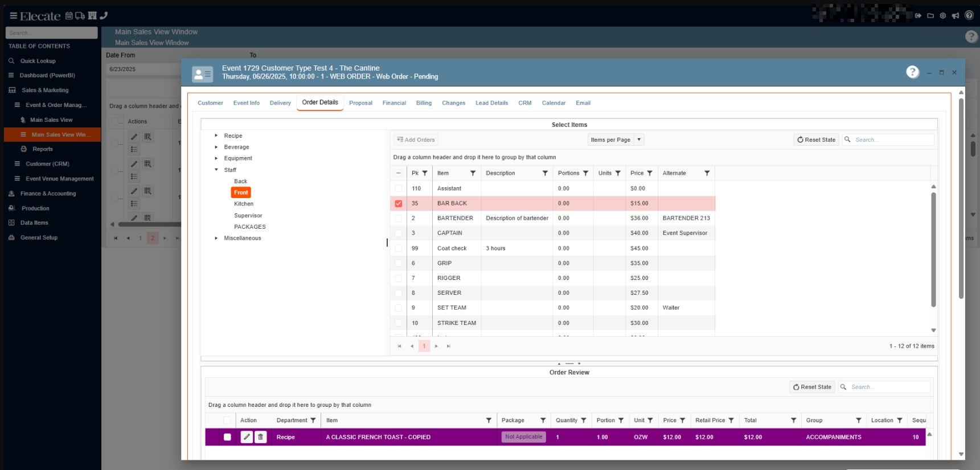Open the hamburger menu beside Elecate logo

13,16
